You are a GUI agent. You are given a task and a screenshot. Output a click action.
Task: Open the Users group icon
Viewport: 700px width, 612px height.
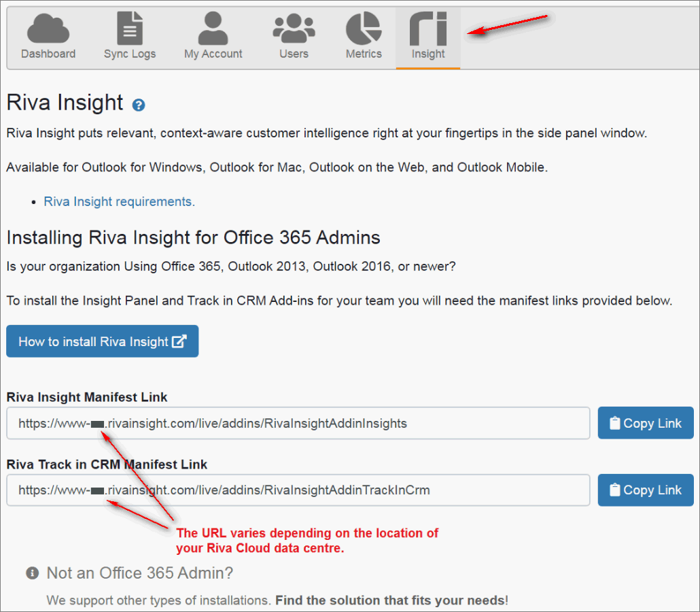click(x=294, y=28)
